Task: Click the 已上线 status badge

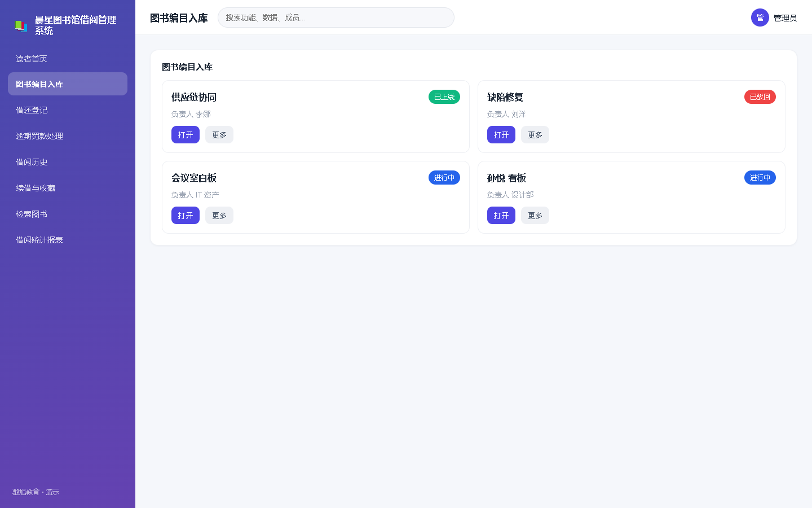Action: [444, 97]
